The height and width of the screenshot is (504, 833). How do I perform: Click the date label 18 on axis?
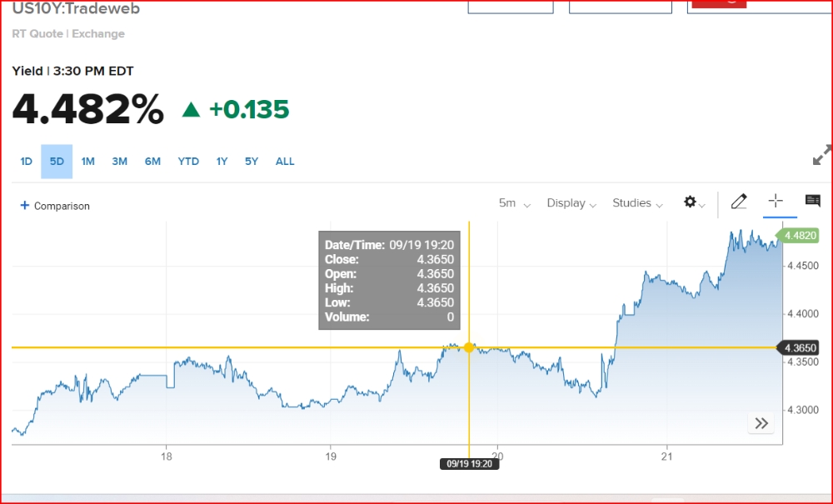click(167, 457)
